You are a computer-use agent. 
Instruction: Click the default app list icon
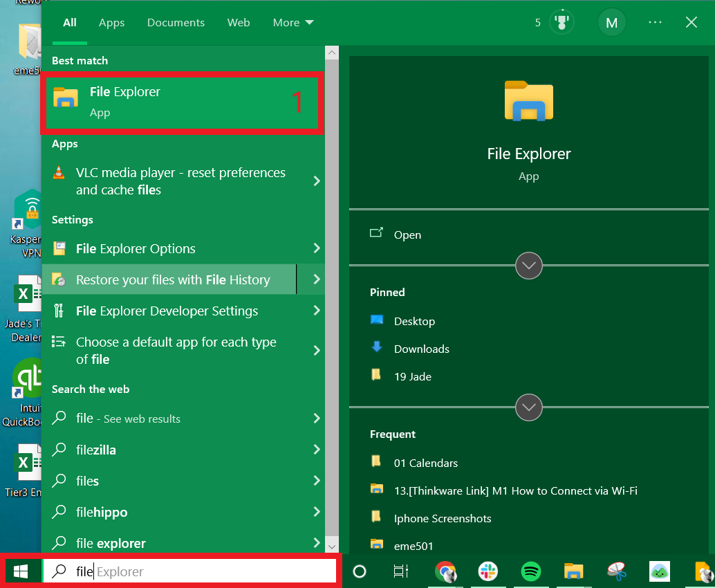coord(58,341)
